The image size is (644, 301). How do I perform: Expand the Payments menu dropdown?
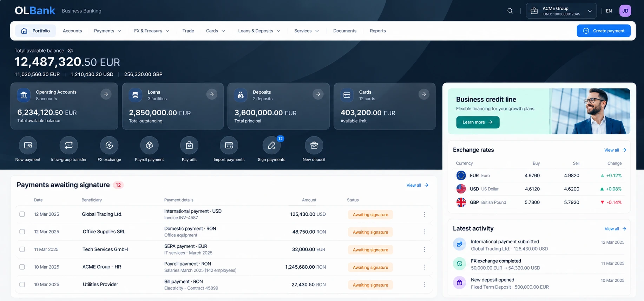pyautogui.click(x=107, y=31)
